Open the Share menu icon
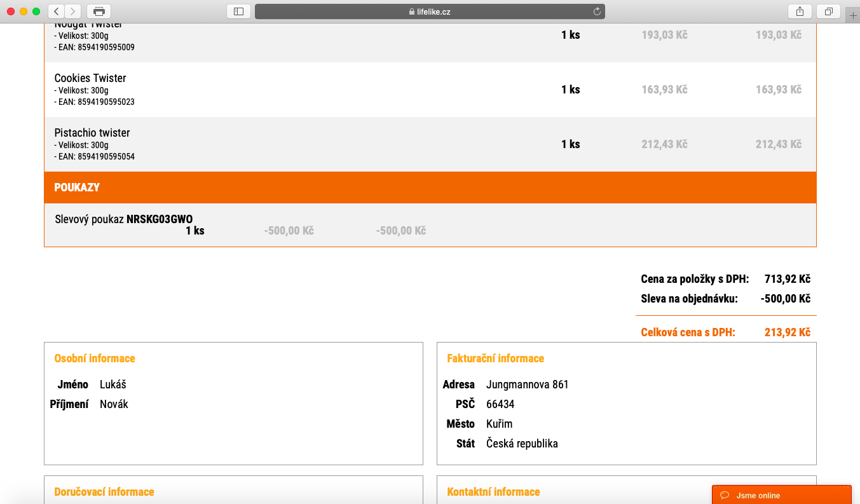 click(x=800, y=11)
